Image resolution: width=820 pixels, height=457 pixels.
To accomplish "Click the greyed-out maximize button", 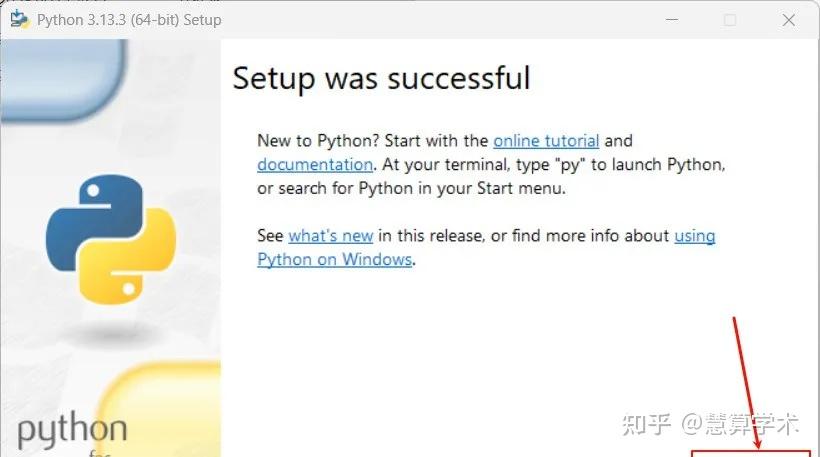I will click(730, 20).
